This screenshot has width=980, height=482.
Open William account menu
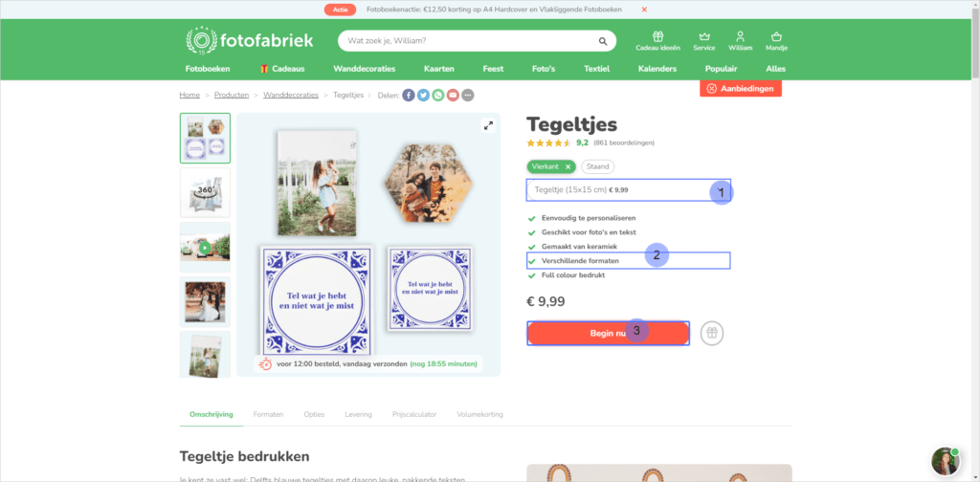click(x=741, y=41)
